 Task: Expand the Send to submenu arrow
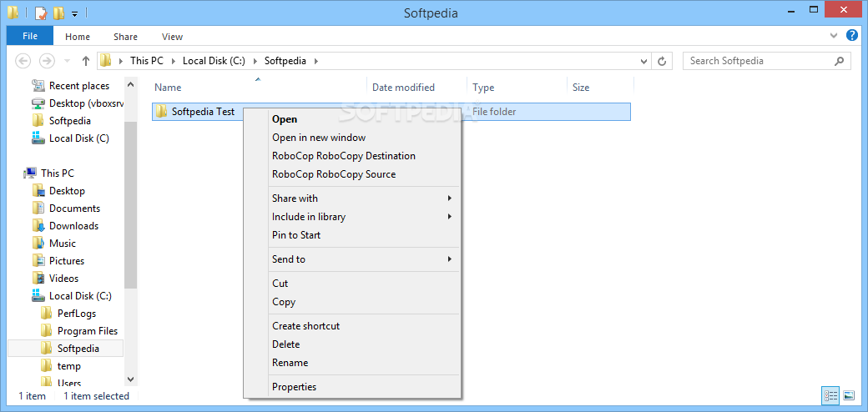click(450, 259)
